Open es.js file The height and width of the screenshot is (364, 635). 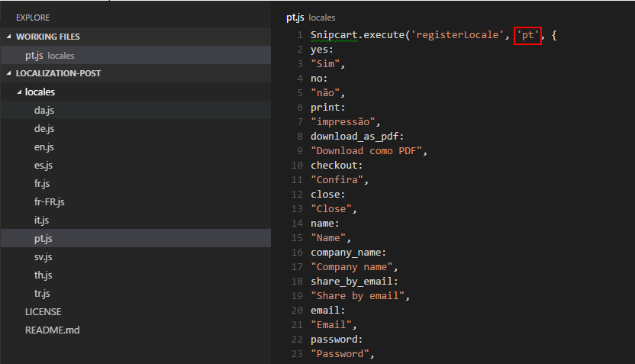[x=136, y=165]
